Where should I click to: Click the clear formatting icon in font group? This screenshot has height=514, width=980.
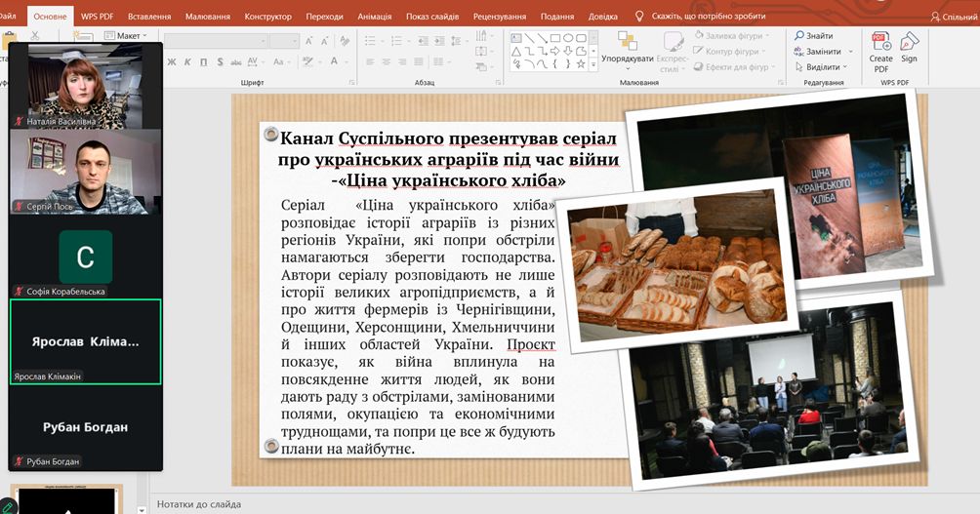(x=343, y=40)
